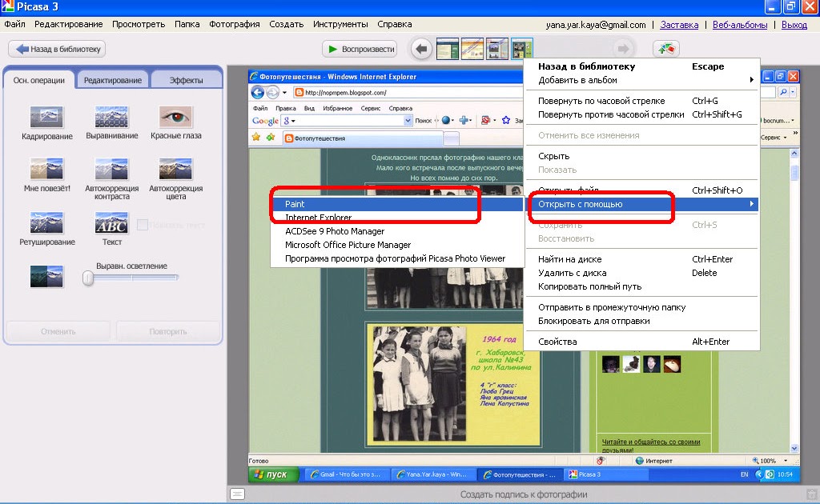The image size is (820, 504).
Task: Click the fill light preview icon
Action: pyautogui.click(x=46, y=276)
